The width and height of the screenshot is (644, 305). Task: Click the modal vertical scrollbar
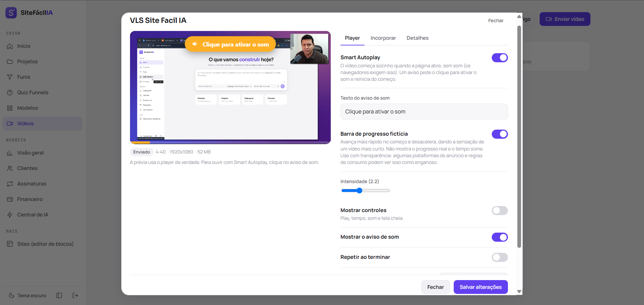(519, 136)
